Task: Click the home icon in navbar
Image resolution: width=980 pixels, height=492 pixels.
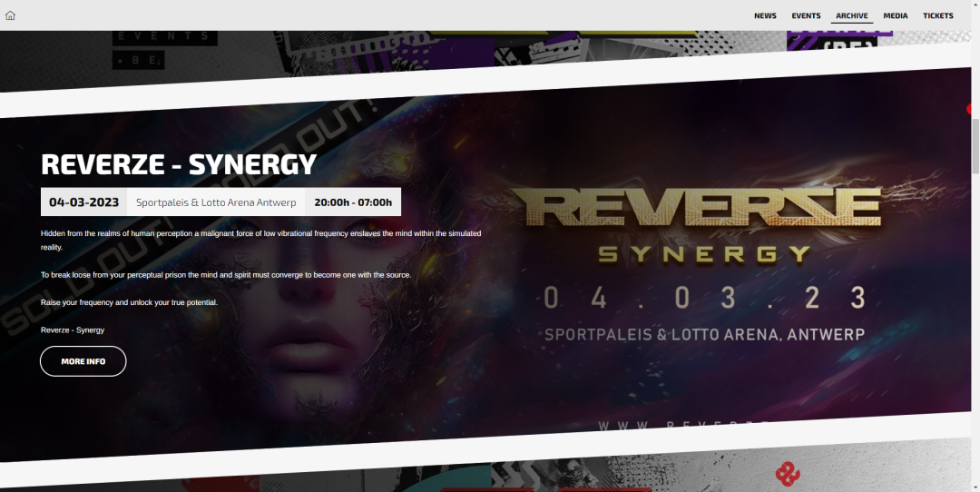Action: pos(10,15)
